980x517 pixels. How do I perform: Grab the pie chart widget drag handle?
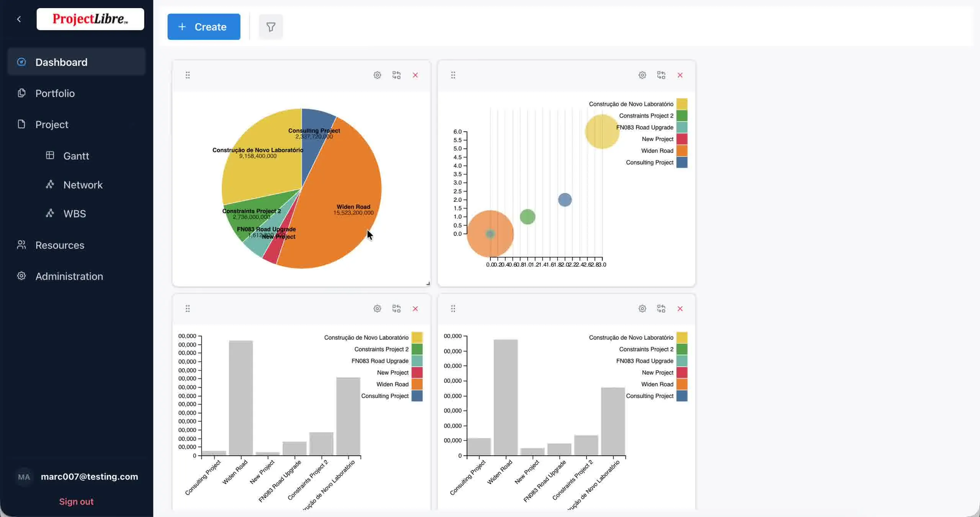tap(188, 75)
